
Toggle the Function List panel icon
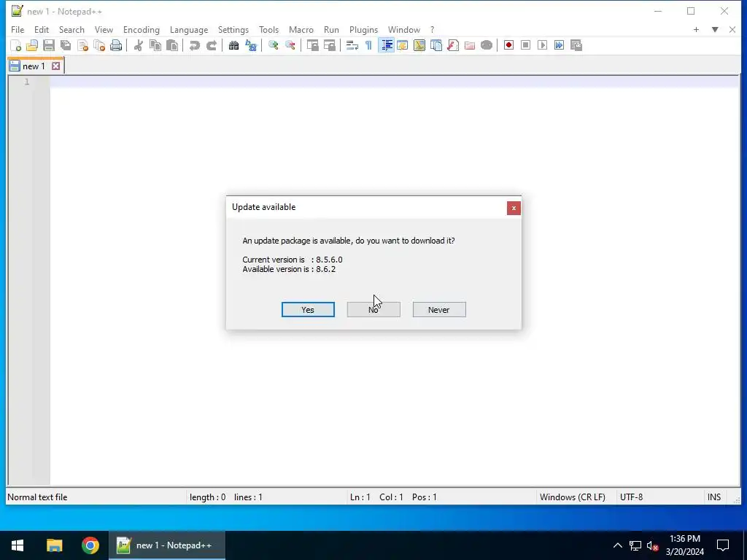click(x=453, y=45)
